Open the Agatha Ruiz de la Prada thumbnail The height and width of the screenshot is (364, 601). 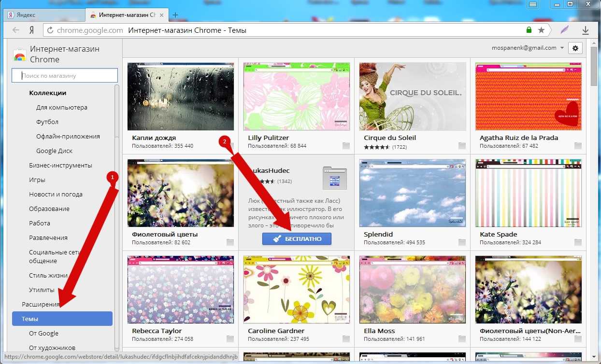(529, 97)
